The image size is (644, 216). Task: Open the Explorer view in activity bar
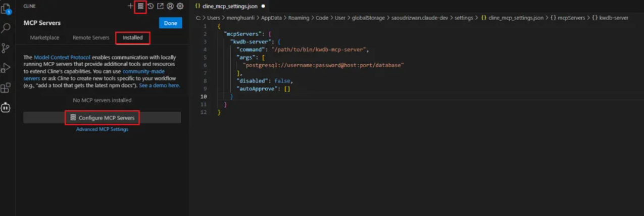tap(6, 9)
